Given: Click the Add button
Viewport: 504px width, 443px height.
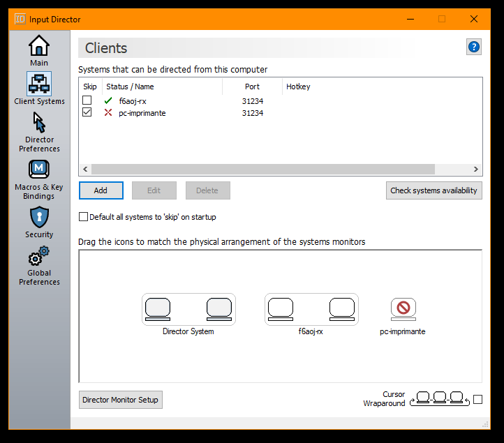Looking at the screenshot, I should tap(101, 190).
